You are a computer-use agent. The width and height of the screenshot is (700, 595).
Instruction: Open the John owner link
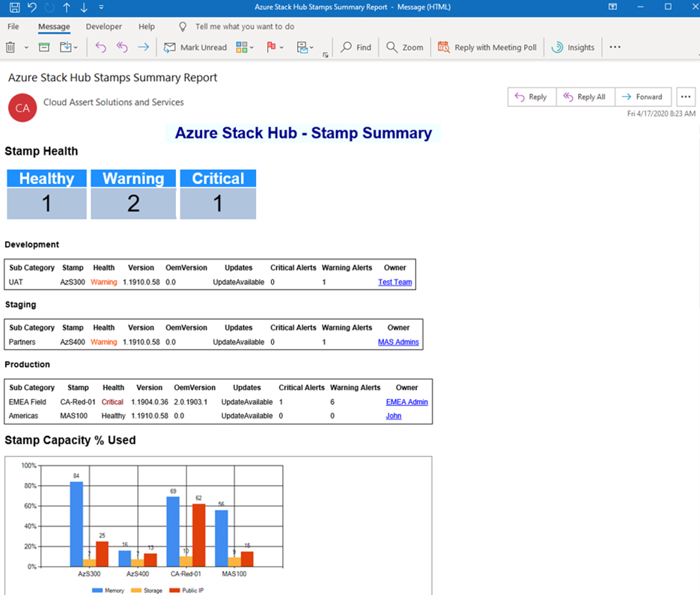click(x=393, y=415)
